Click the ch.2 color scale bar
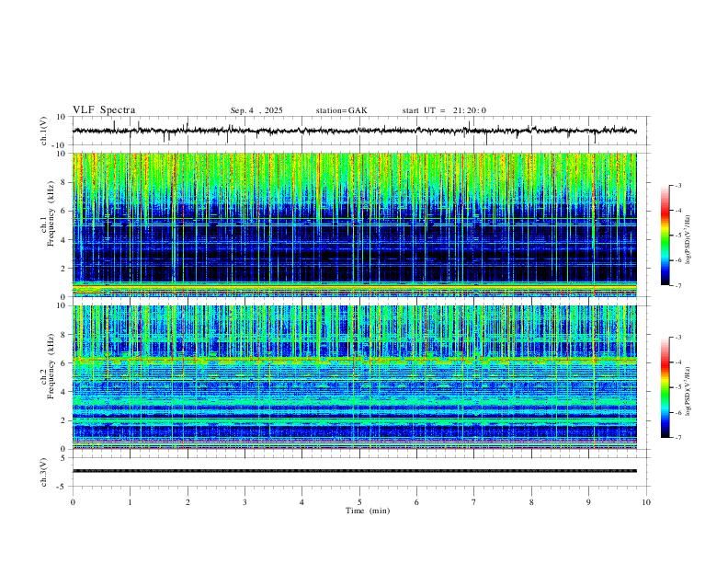728x563 pixels. pos(665,387)
